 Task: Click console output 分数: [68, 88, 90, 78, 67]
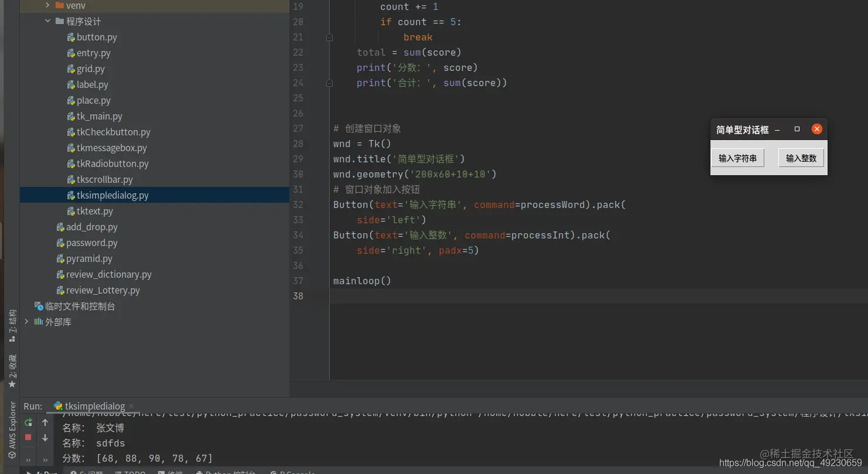(138, 458)
